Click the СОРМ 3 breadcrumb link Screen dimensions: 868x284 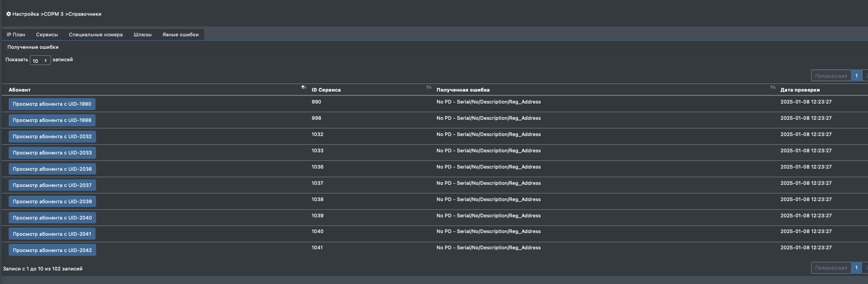click(53, 14)
